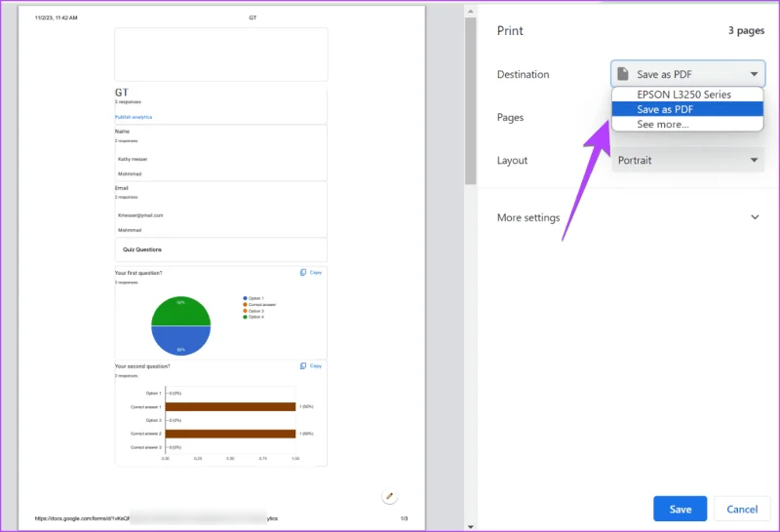Click the preview vertical scrollbar thumb
Viewport: 780px width, 532px height.
pyautogui.click(x=471, y=101)
